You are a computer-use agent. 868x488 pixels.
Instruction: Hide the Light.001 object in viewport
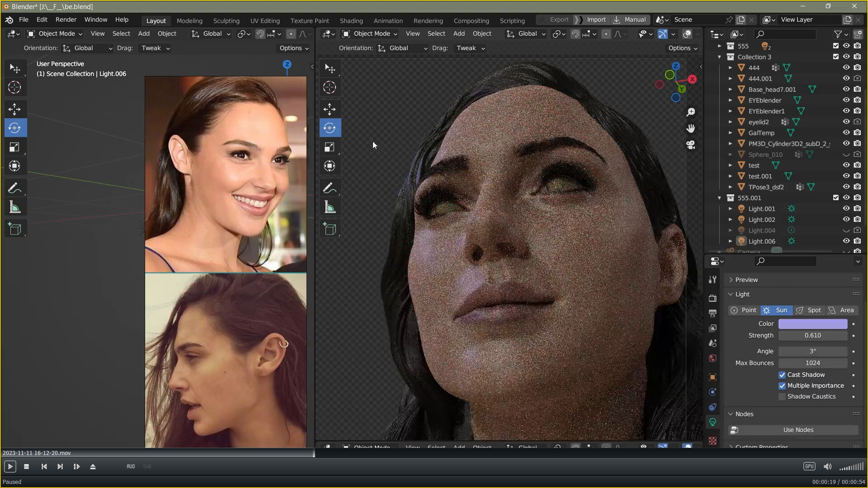click(x=846, y=208)
